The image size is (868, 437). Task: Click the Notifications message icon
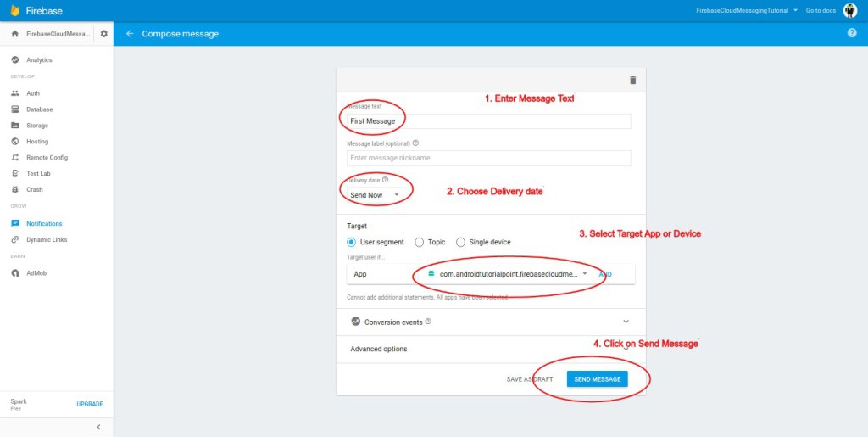pos(15,224)
